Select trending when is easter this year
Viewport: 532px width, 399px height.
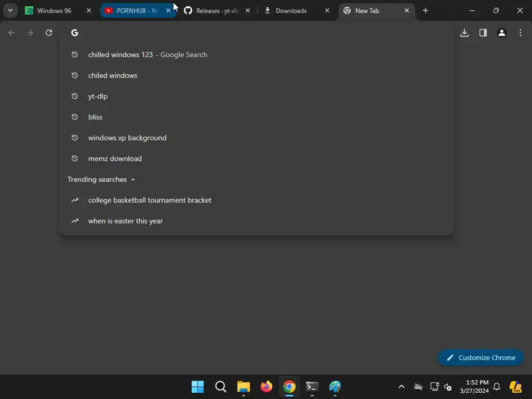(x=257, y=221)
